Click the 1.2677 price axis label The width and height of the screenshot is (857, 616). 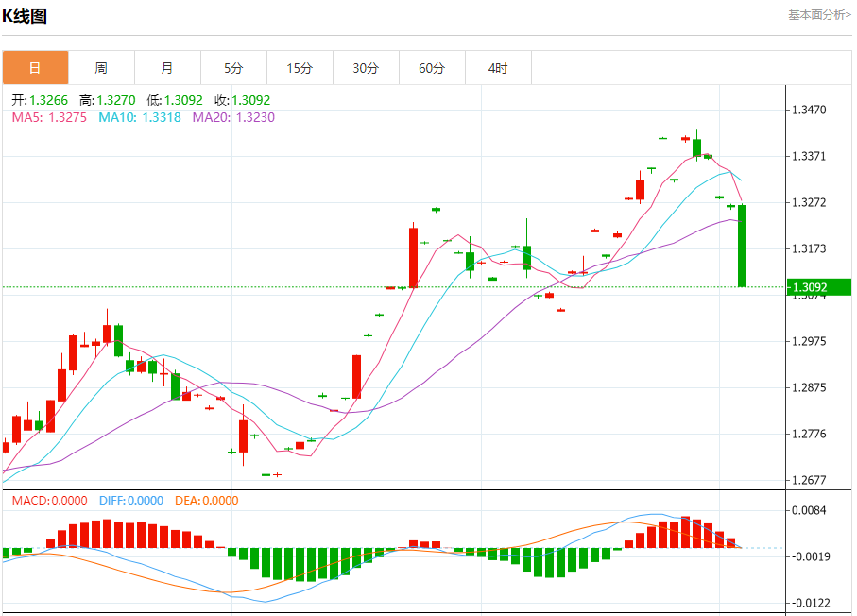click(810, 480)
